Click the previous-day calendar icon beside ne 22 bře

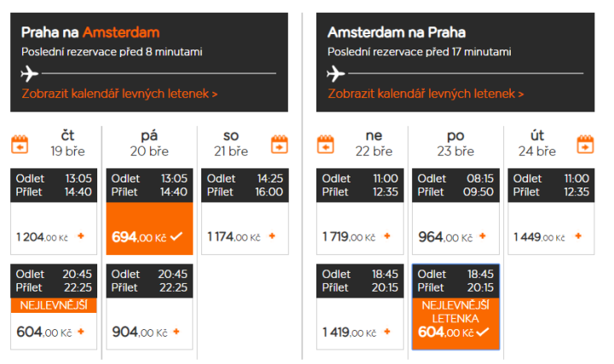click(x=326, y=144)
